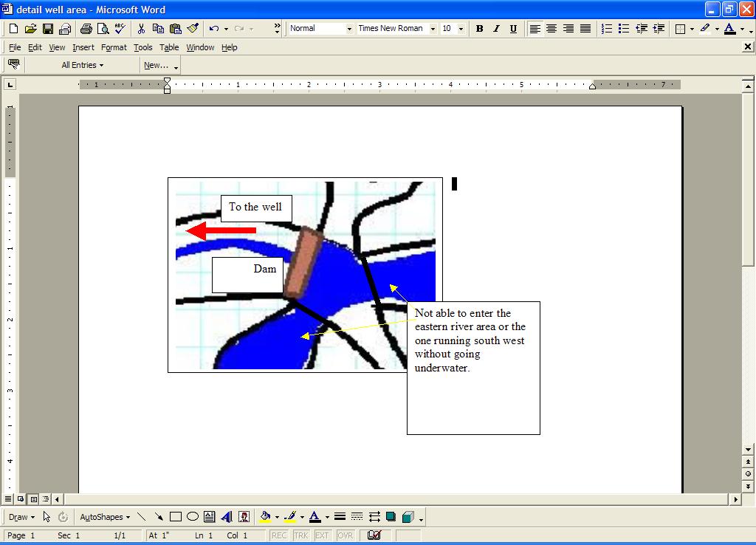
Task: Select the Rectangle drawing tool
Action: pyautogui.click(x=176, y=517)
